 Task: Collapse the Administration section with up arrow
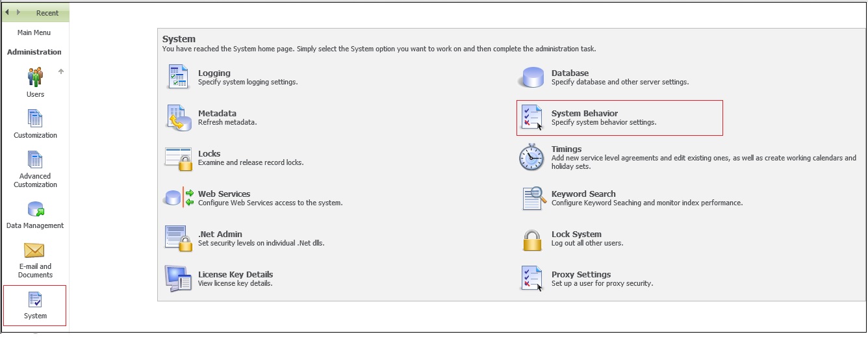point(61,71)
